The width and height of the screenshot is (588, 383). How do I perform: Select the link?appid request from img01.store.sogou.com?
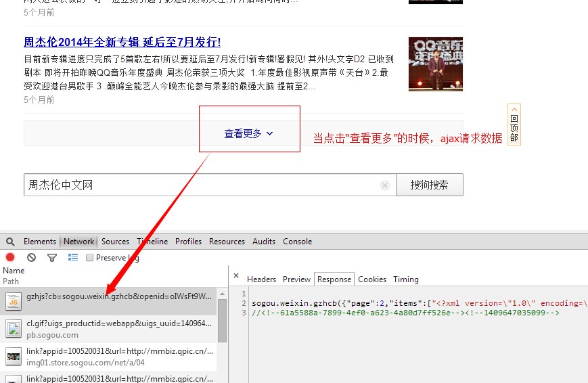(108, 357)
